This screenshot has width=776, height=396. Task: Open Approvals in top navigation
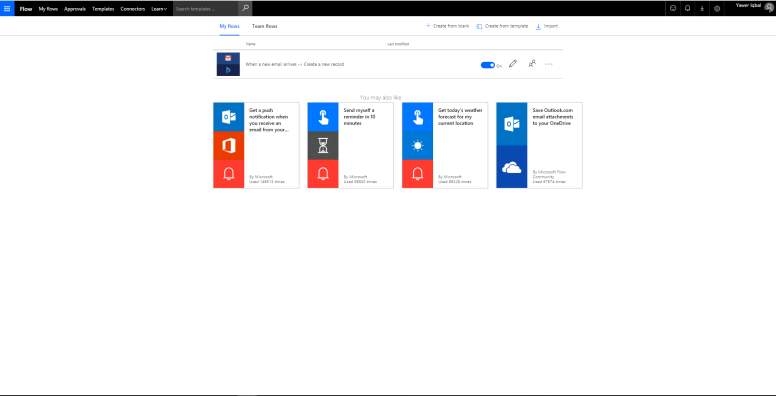pos(75,9)
